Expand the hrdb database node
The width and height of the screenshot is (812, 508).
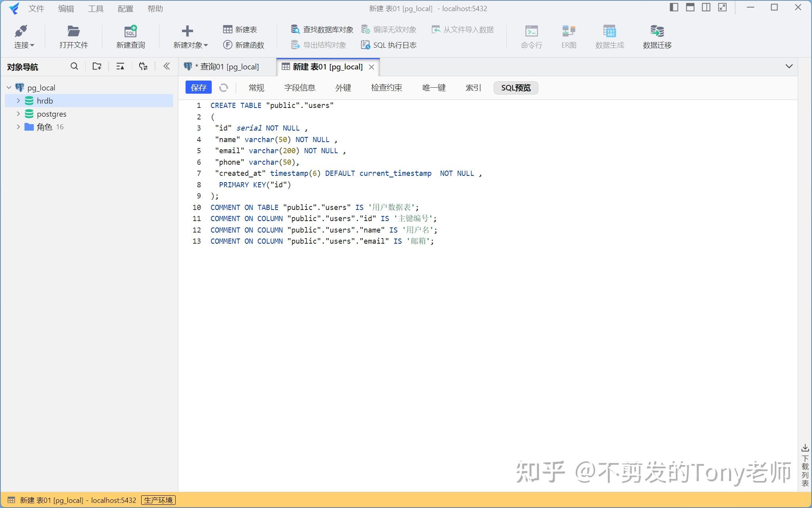[x=17, y=100]
